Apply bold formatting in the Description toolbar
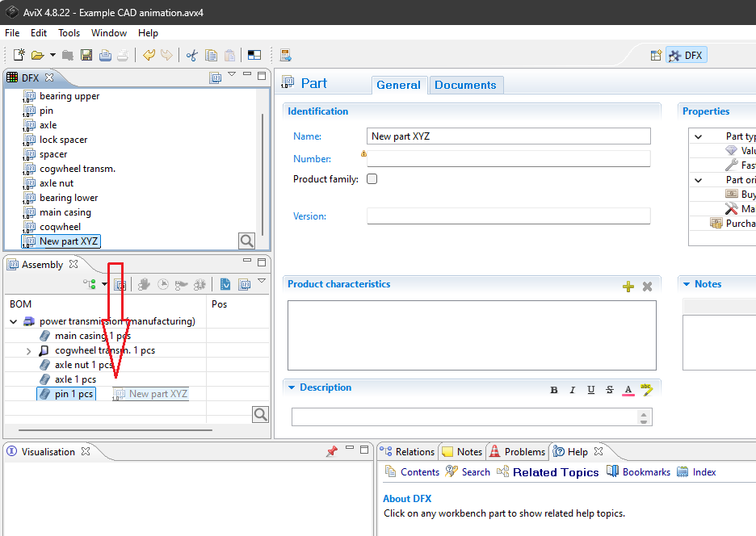Image resolution: width=756 pixels, height=536 pixels. point(554,390)
